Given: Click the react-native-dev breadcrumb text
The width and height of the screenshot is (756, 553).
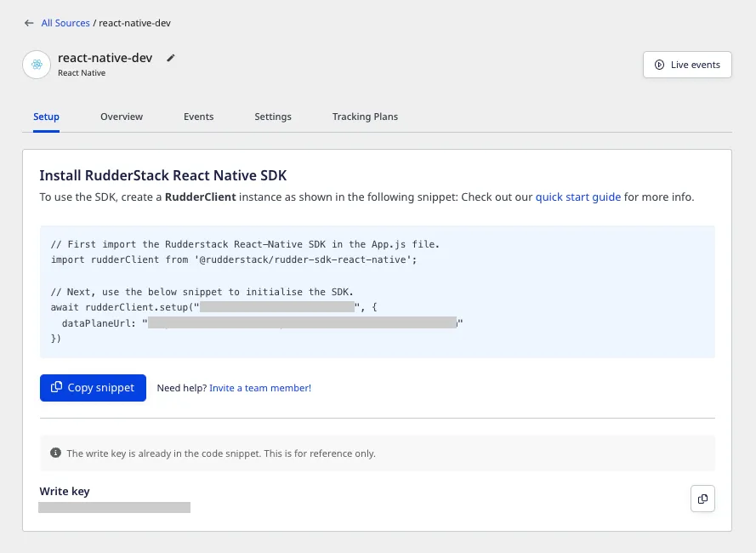Looking at the screenshot, I should pos(135,23).
